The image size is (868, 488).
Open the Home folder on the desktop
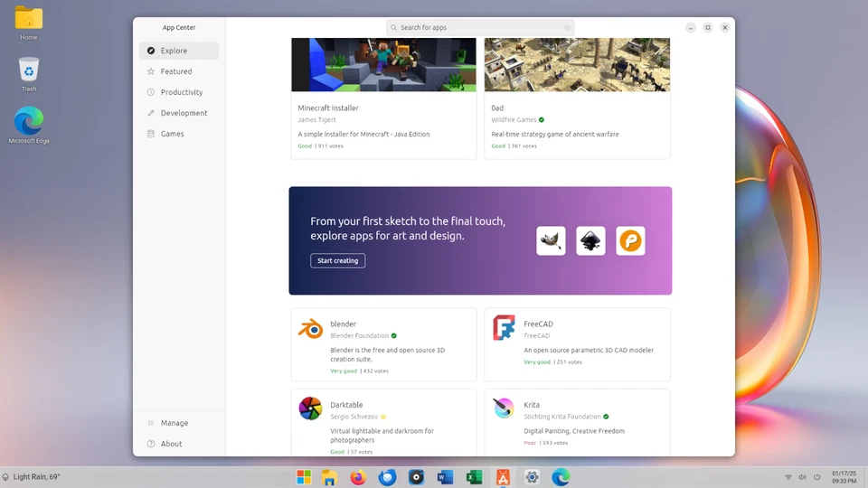pyautogui.click(x=29, y=23)
